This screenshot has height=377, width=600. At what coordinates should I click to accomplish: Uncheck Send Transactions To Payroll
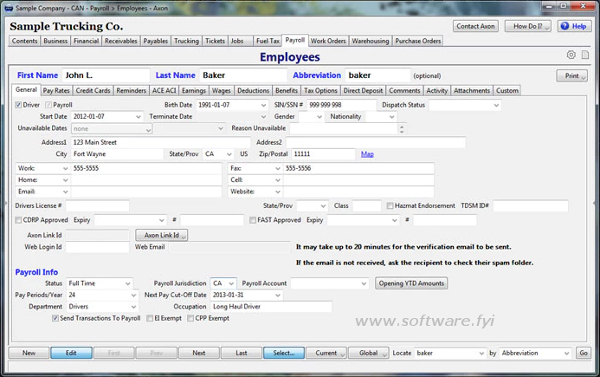click(55, 318)
